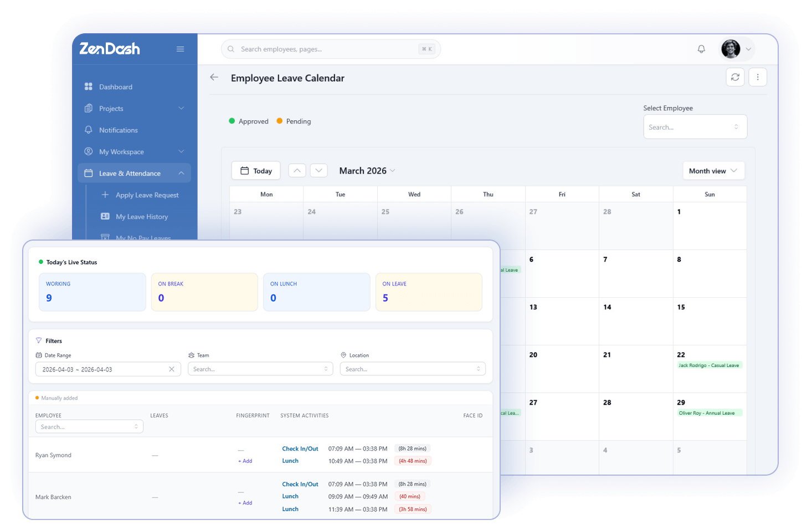Refresh the calendar using the refresh icon
812x530 pixels.
(735, 77)
